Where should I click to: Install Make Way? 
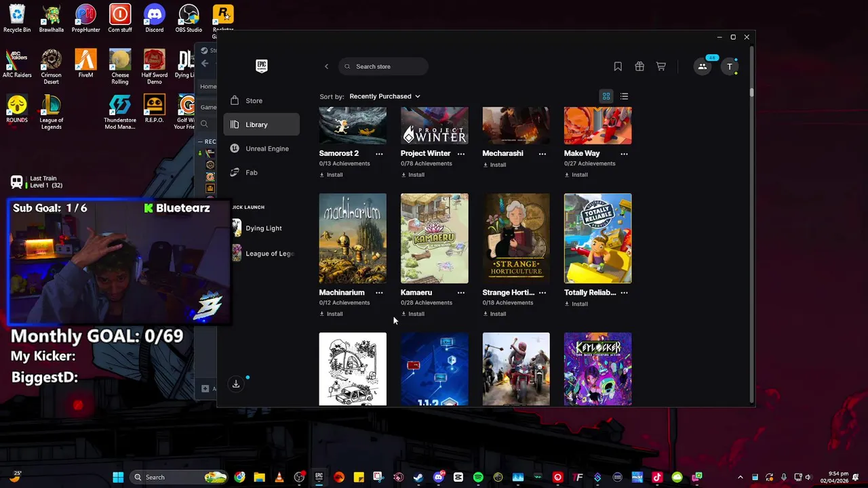point(576,175)
